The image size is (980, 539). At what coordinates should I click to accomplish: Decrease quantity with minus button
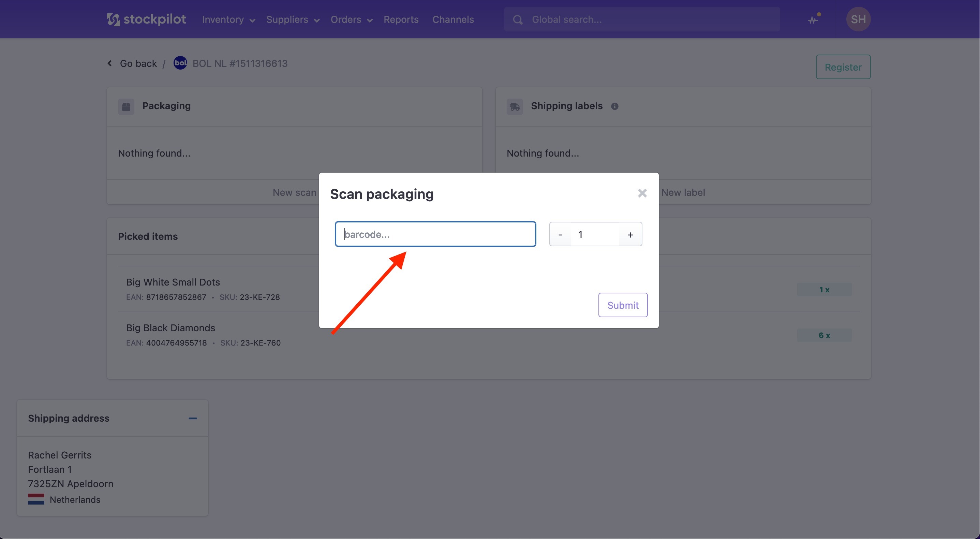(x=560, y=234)
